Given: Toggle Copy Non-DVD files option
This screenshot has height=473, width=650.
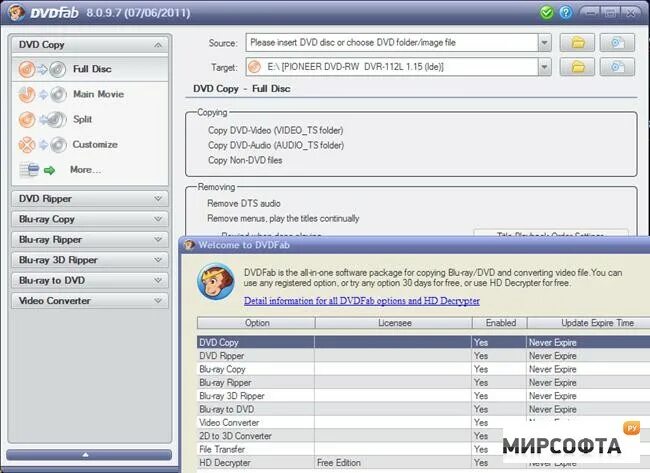Looking at the screenshot, I should [x=245, y=160].
